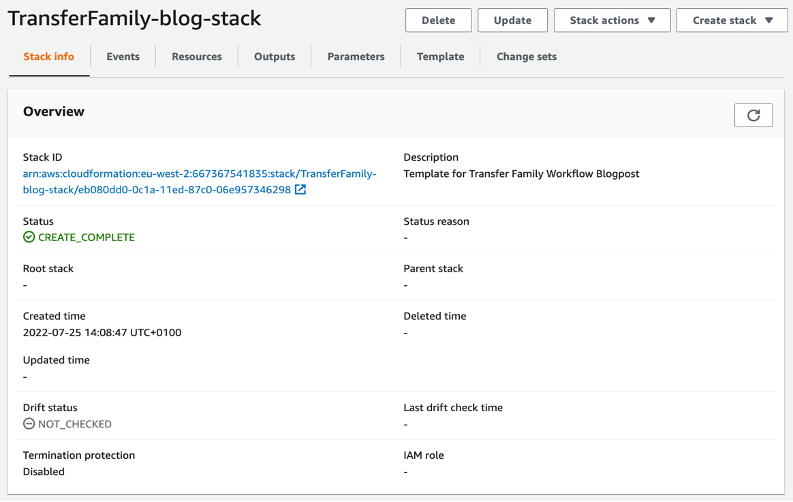Expand the Create stack dropdown
This screenshot has height=502, width=793.
(x=732, y=20)
